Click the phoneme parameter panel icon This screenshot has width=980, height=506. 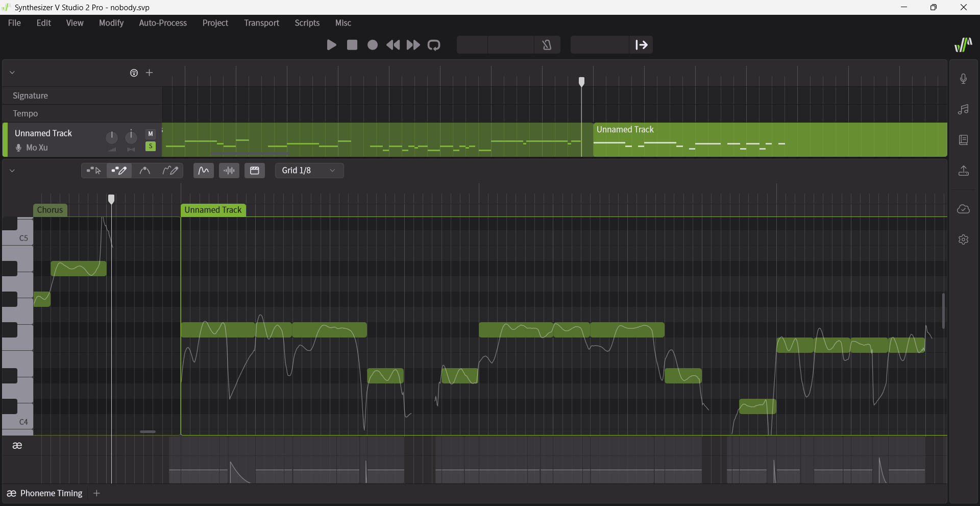click(x=17, y=446)
